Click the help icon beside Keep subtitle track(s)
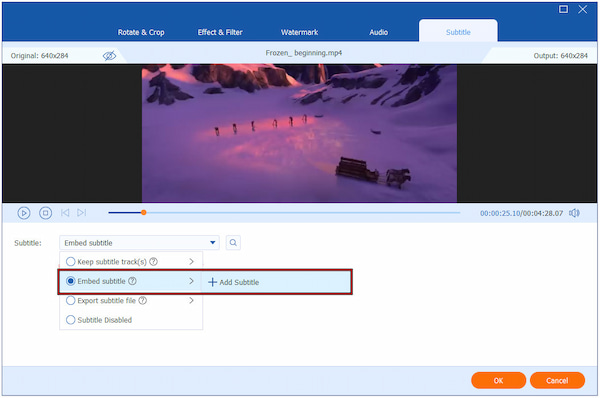 pyautogui.click(x=153, y=262)
